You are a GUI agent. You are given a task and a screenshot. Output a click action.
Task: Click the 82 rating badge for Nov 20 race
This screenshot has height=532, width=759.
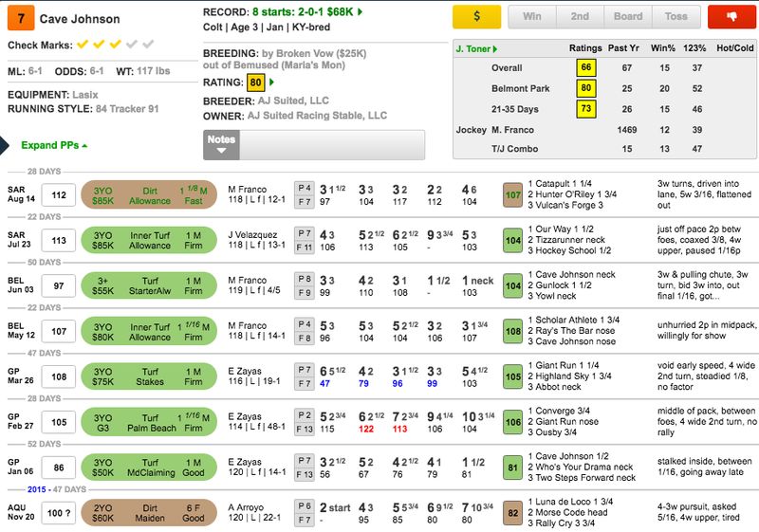coord(513,513)
